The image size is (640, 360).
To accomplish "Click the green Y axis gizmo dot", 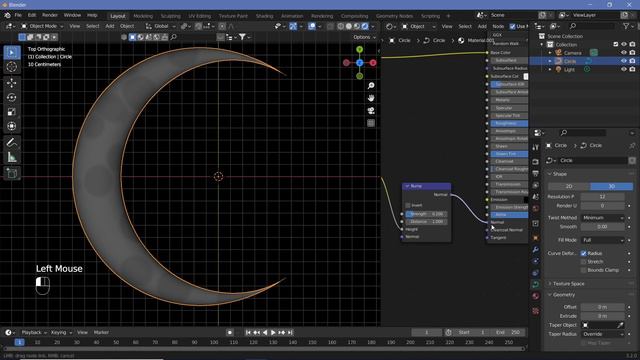I will [360, 49].
